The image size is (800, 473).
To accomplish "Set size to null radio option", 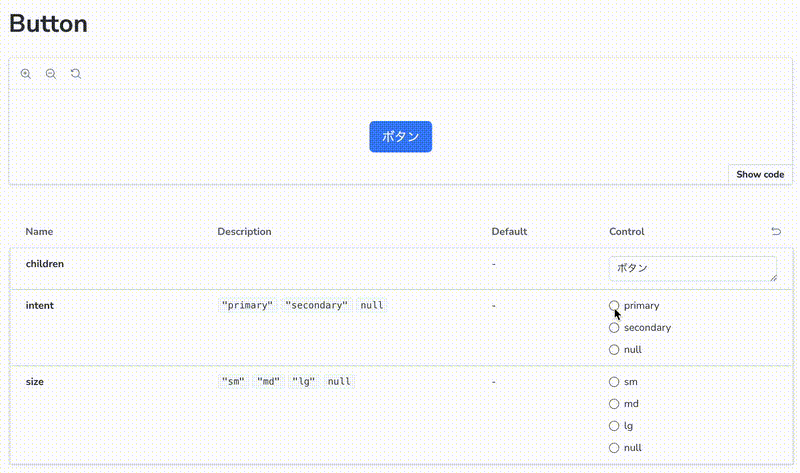I will (x=614, y=448).
